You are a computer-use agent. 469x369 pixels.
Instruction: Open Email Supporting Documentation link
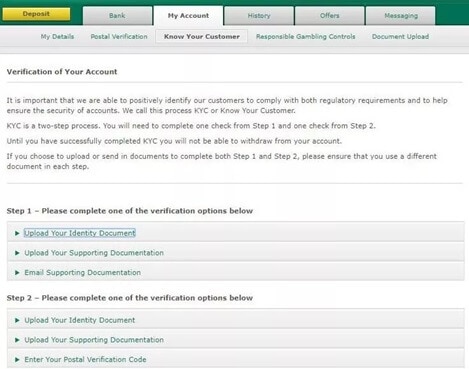point(82,272)
